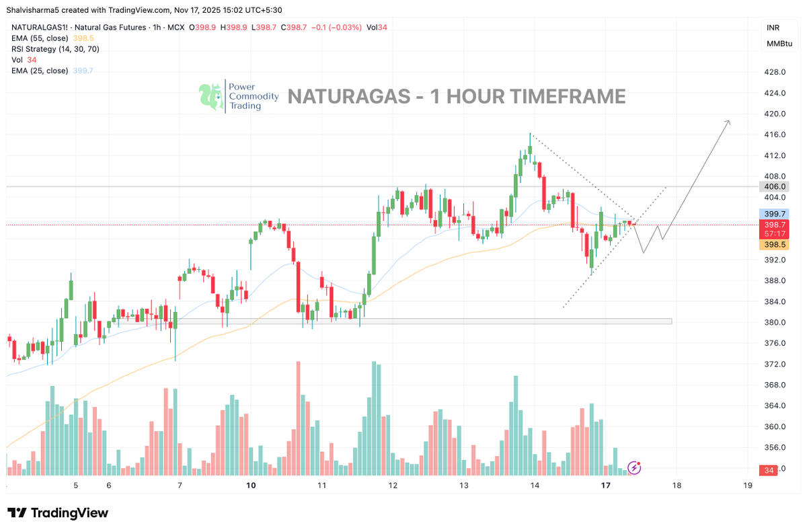Click the TradingView.com attribution link
The image size is (807, 532).
(139, 9)
